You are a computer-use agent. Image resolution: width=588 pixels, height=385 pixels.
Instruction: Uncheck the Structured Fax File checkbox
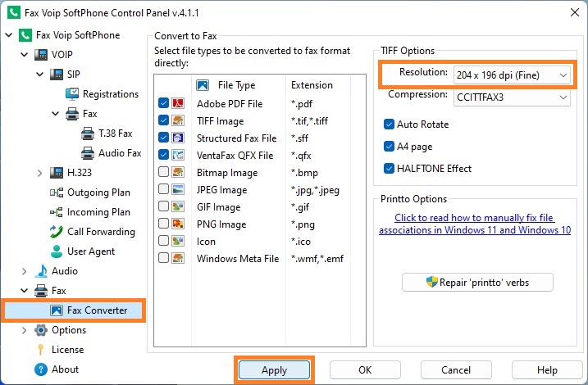(x=163, y=137)
